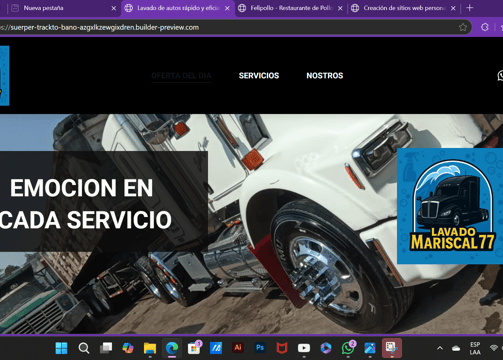Open a new browser tab with plus

(x=470, y=8)
